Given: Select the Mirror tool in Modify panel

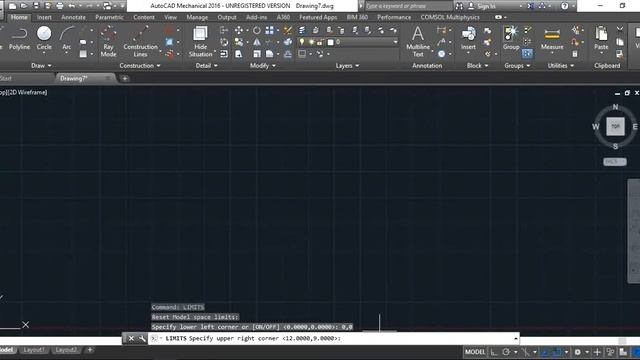Looking at the screenshot, I should coord(256,42).
